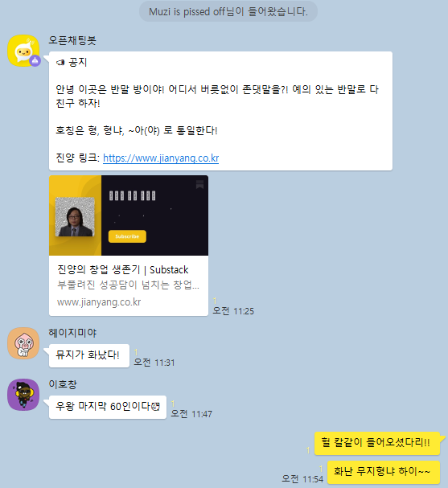Open the 진양의 창업 생존기 Substack preview title
Screen dimensions: 448x488
pyautogui.click(x=123, y=269)
